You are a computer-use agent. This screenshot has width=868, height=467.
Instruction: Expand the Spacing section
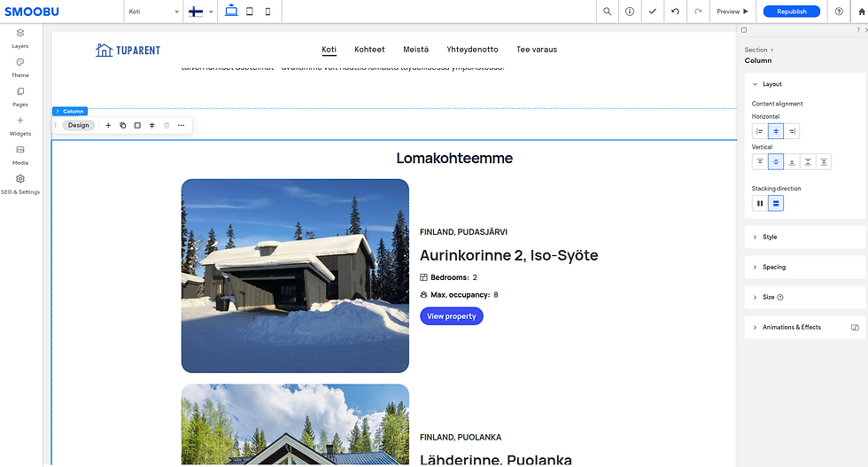coord(805,267)
